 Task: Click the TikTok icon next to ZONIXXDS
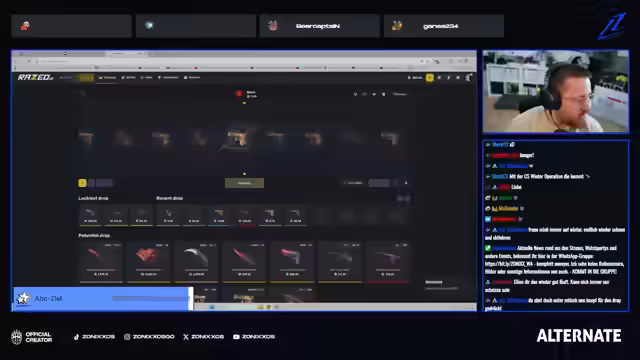tap(76, 337)
